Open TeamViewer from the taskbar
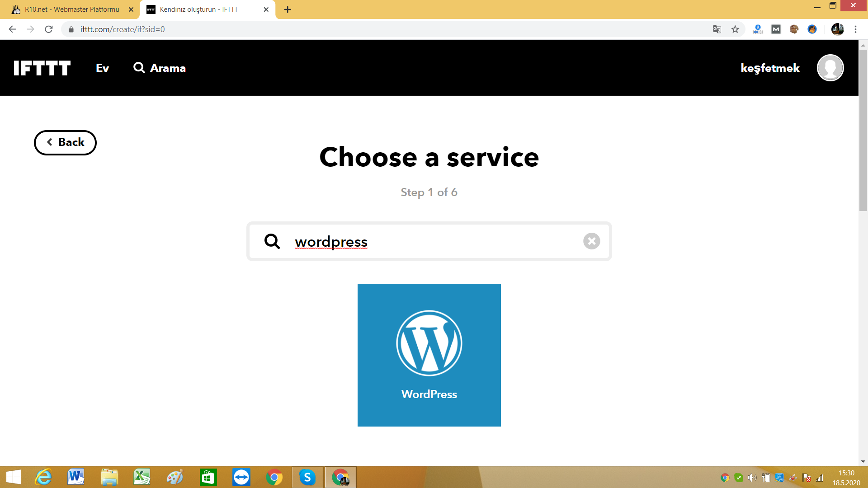 [x=241, y=477]
